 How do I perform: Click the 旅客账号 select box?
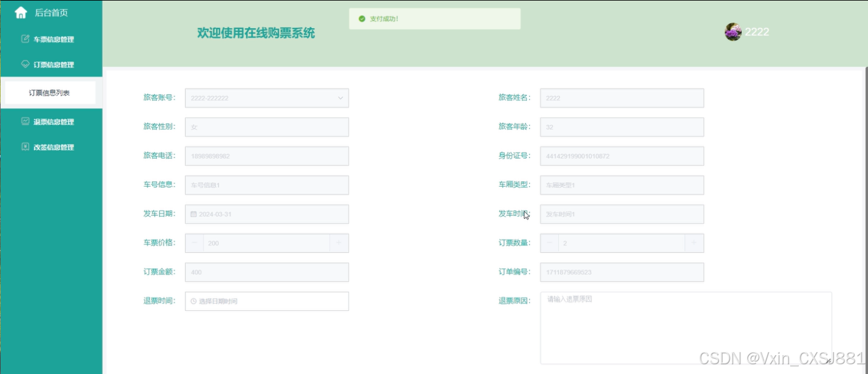tap(267, 98)
